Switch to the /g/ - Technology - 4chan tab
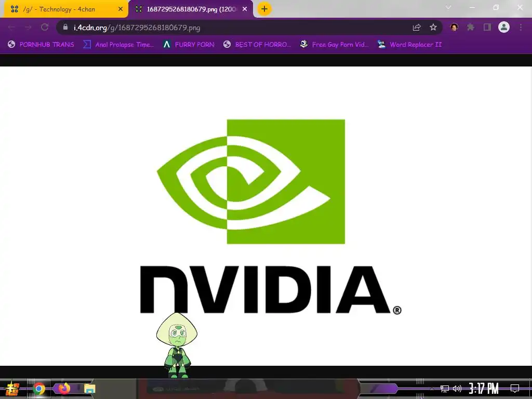The width and height of the screenshot is (532, 399). [65, 9]
